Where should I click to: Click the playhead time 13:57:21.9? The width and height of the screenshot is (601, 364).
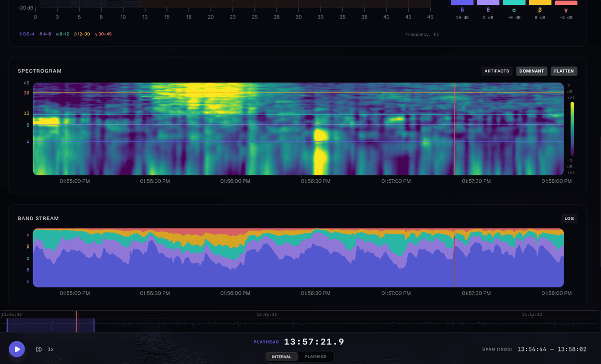(x=314, y=342)
